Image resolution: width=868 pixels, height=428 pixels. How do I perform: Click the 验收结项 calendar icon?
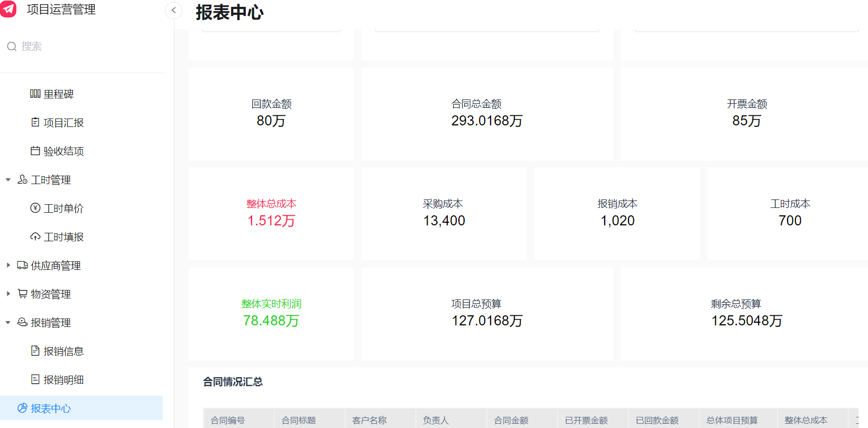35,151
